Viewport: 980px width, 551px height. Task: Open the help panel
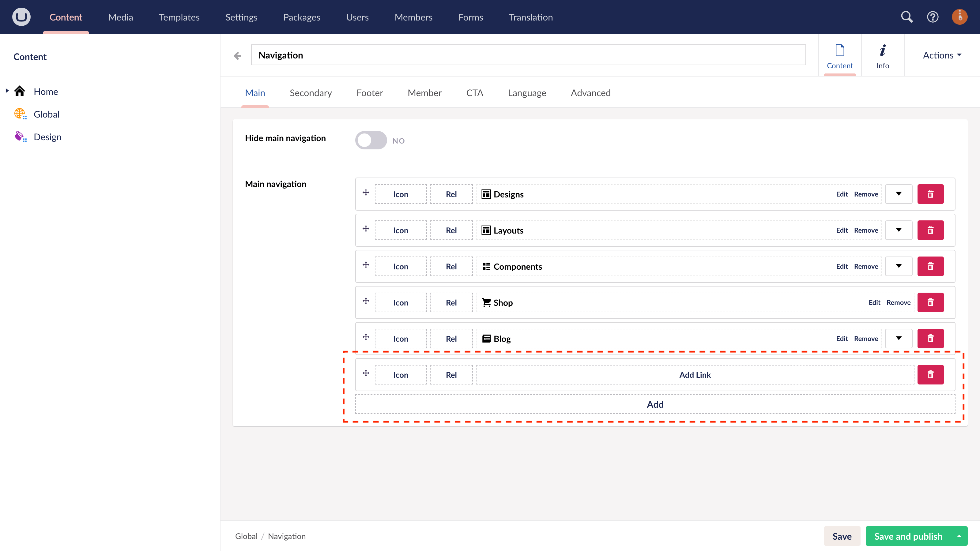coord(933,17)
